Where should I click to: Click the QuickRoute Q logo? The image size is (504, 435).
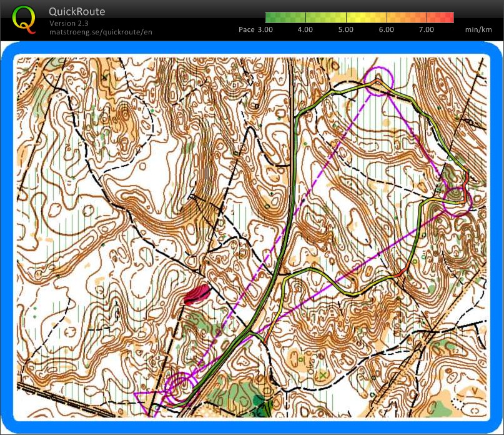coord(24,20)
